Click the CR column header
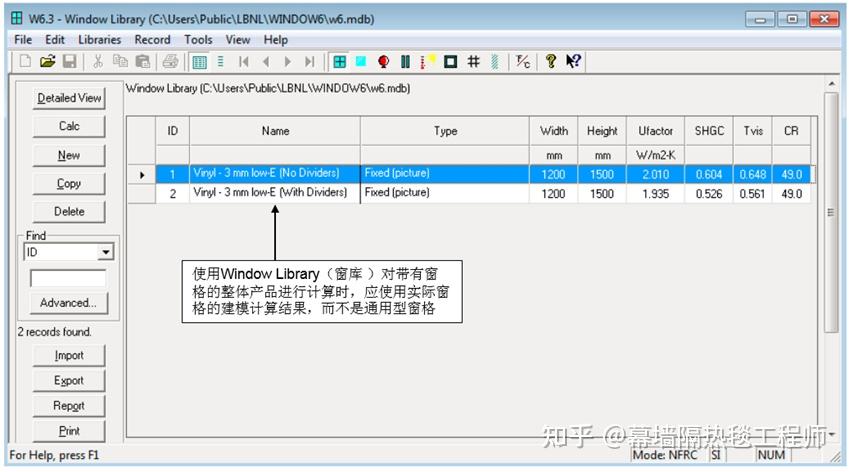This screenshot has height=472, width=849. [x=791, y=130]
